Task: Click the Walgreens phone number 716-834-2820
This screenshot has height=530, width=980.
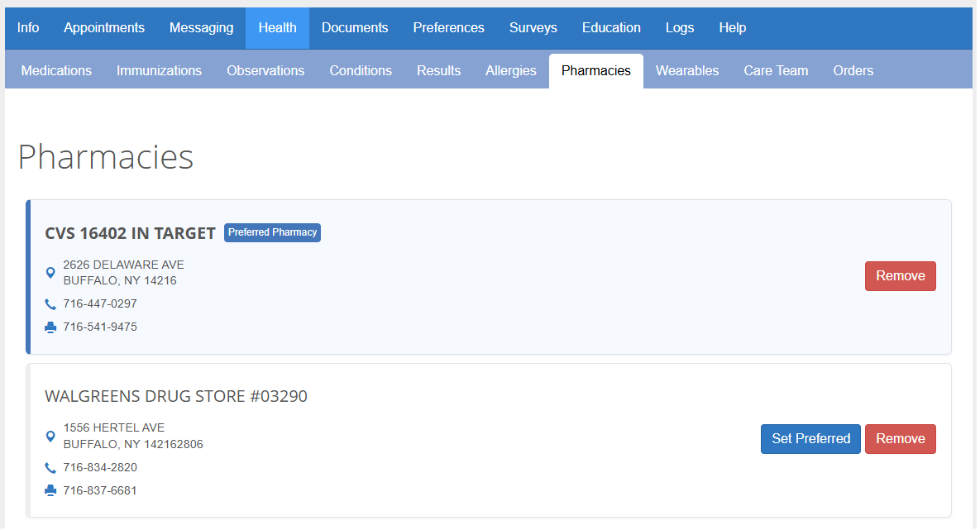Action: pos(100,467)
